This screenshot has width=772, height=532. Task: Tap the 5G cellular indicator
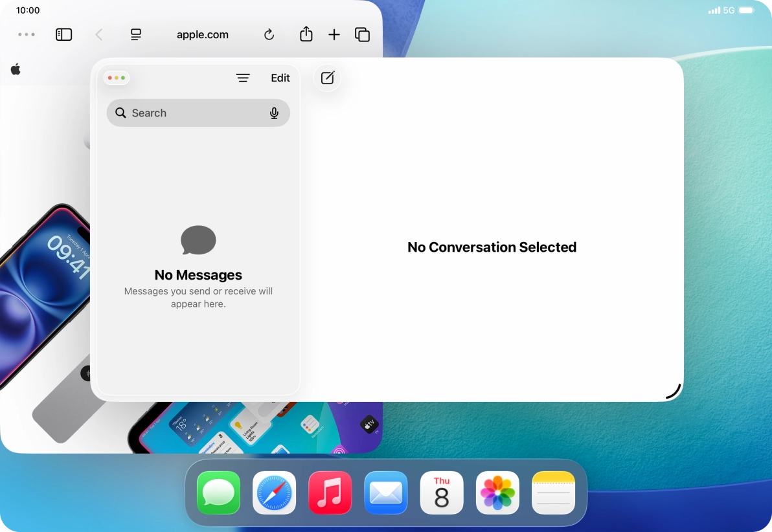(728, 10)
